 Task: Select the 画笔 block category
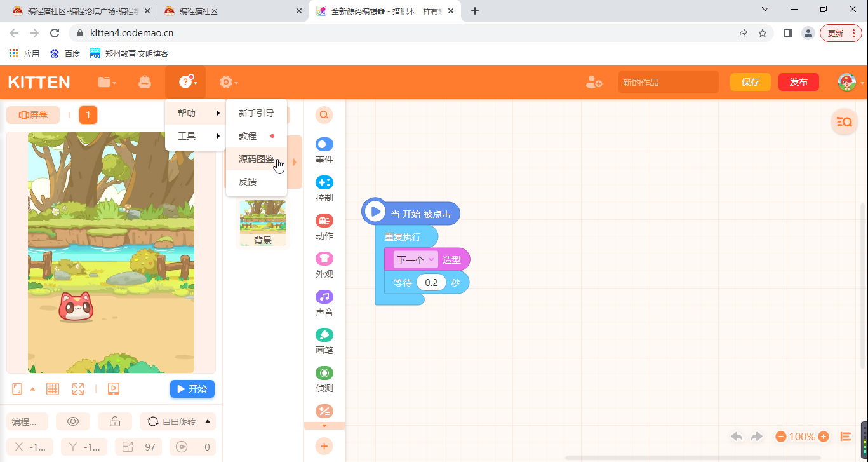pyautogui.click(x=324, y=342)
